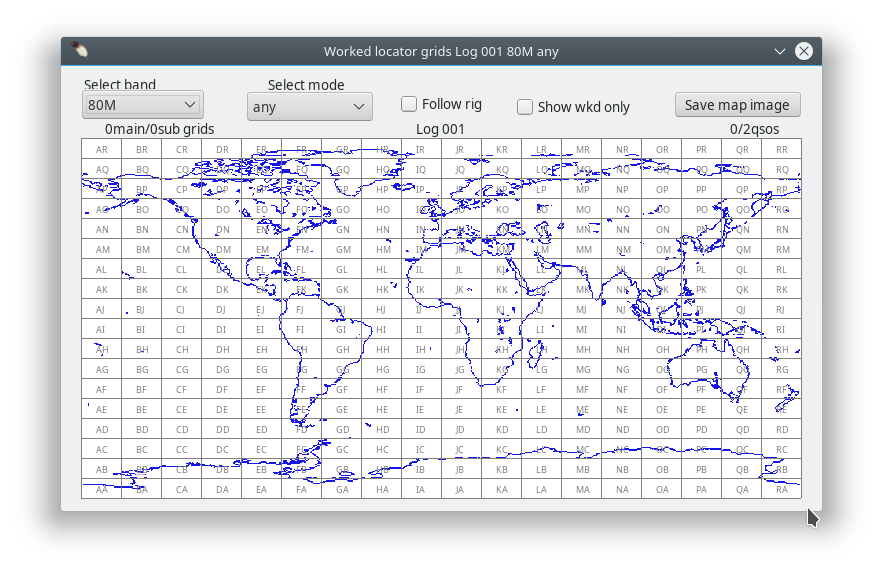This screenshot has width=883, height=572.
Task: Click the application icon in the title bar
Action: pos(79,51)
